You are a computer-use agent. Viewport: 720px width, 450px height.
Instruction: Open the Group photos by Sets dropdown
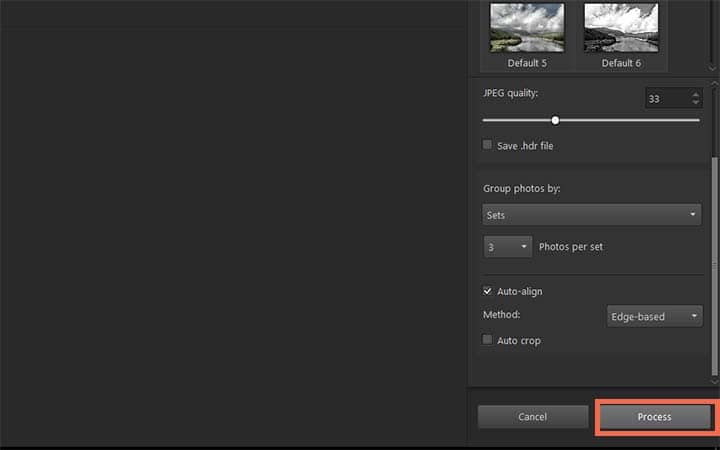click(591, 215)
